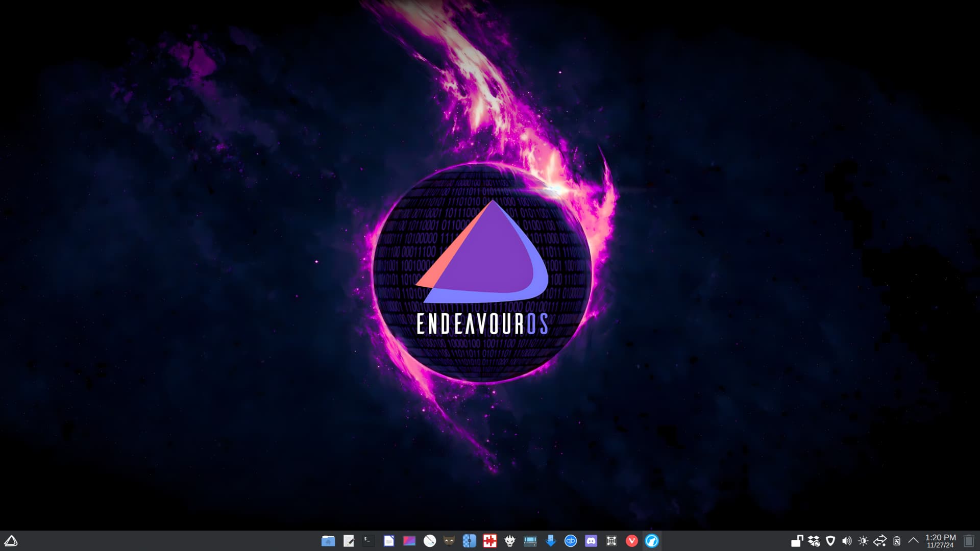This screenshot has height=551, width=980.
Task: Open the blue computer hardware monitor icon
Action: pos(530,541)
